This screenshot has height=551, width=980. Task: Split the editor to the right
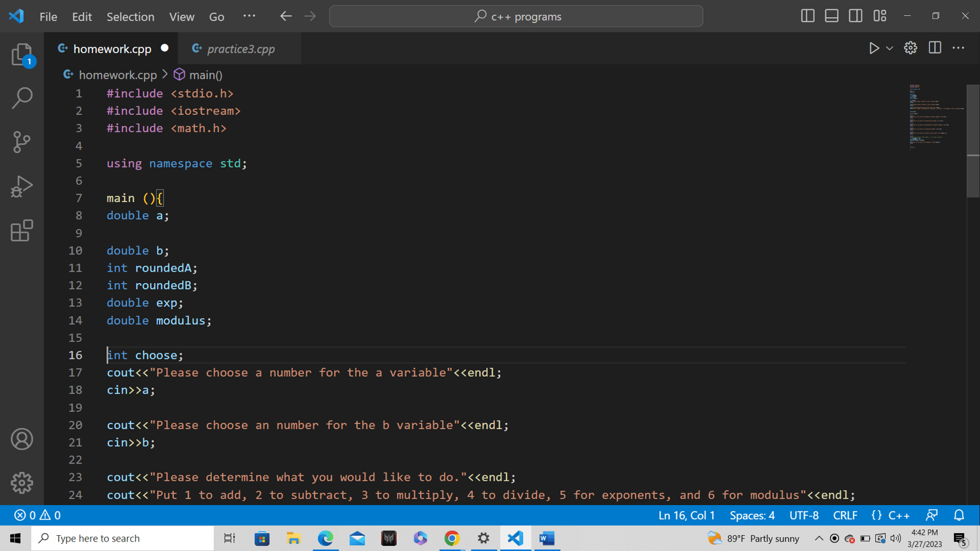point(935,48)
